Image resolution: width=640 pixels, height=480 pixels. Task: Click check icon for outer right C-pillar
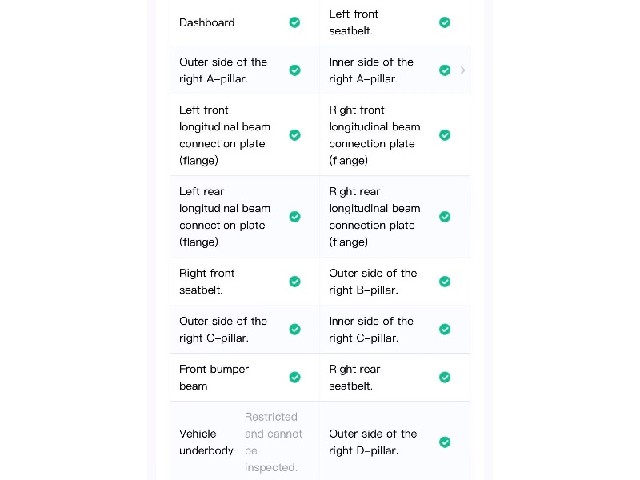click(x=295, y=329)
